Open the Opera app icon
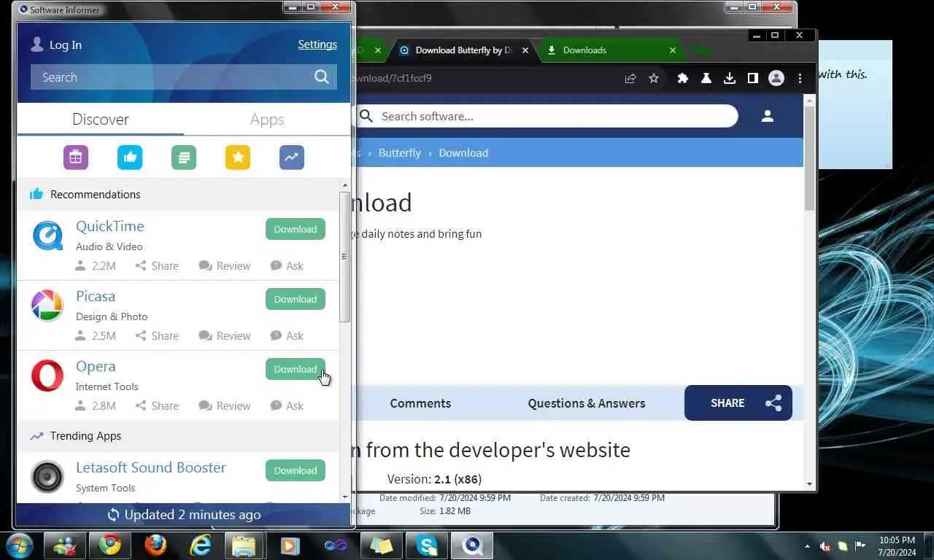 point(47,376)
